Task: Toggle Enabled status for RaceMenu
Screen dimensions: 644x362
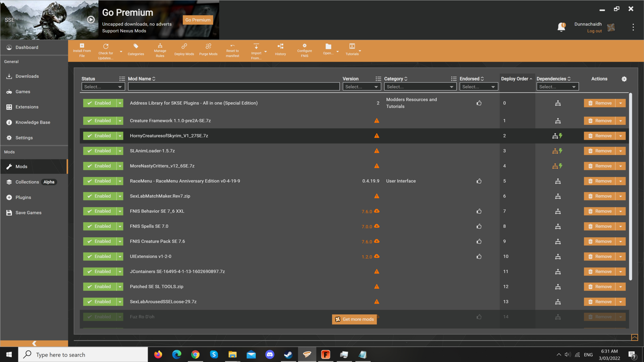Action: click(x=100, y=181)
